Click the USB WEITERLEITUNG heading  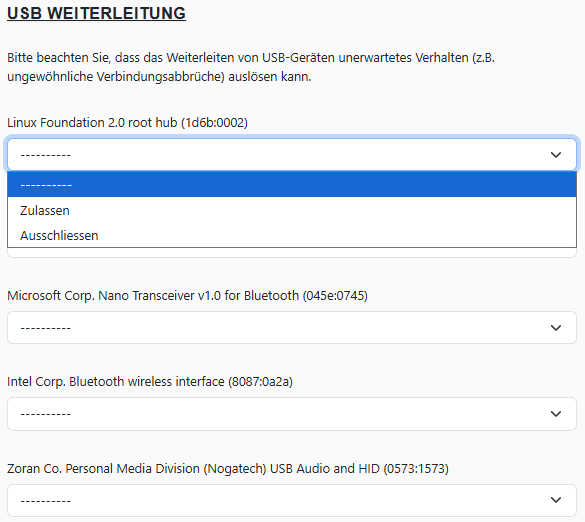pyautogui.click(x=96, y=14)
